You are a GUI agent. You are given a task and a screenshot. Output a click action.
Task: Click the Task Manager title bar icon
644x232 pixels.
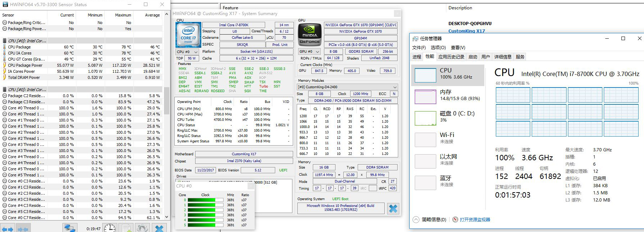point(415,38)
